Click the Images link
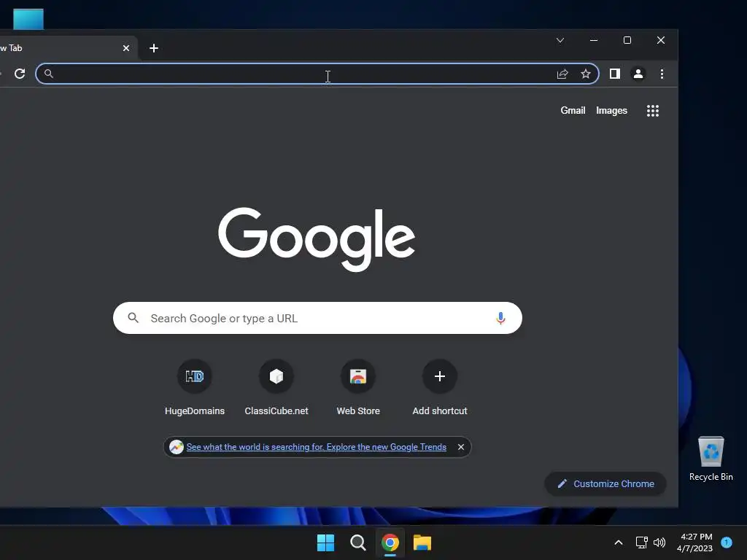The image size is (747, 560). pos(612,111)
